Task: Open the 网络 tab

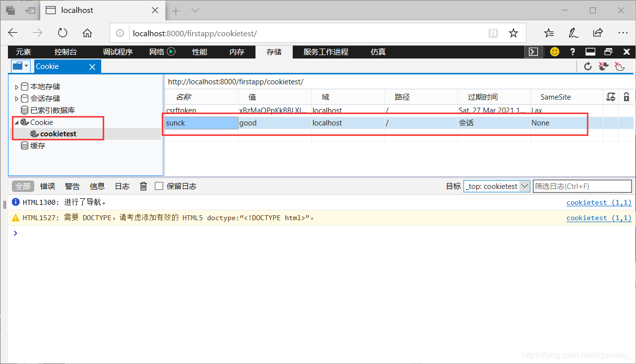Action: [x=157, y=52]
